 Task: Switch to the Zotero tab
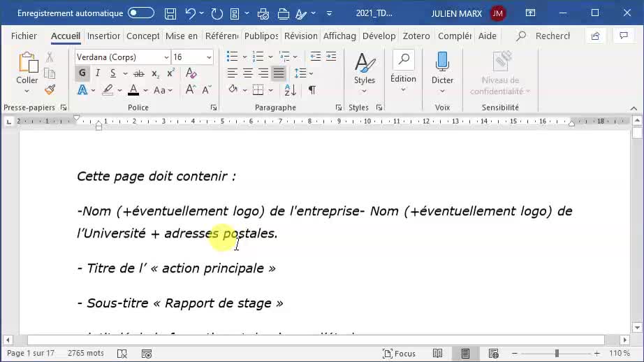(x=416, y=36)
